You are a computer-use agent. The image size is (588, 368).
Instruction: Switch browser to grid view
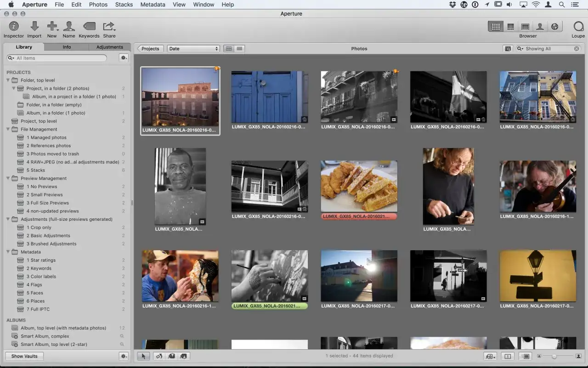(229, 48)
